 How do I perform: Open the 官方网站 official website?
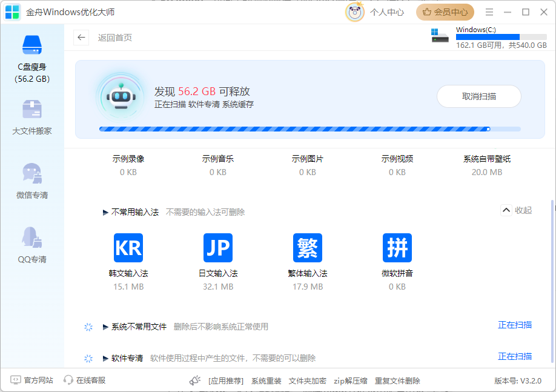pos(32,380)
